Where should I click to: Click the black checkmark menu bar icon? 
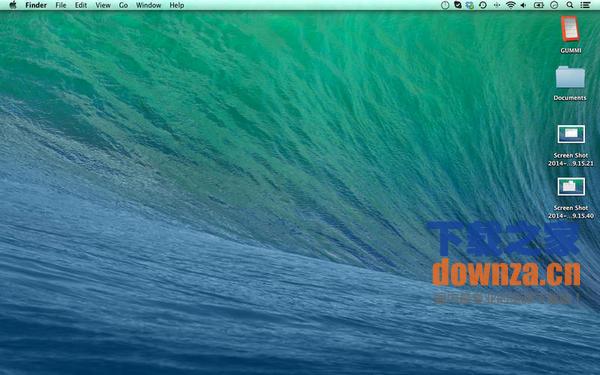coord(458,5)
